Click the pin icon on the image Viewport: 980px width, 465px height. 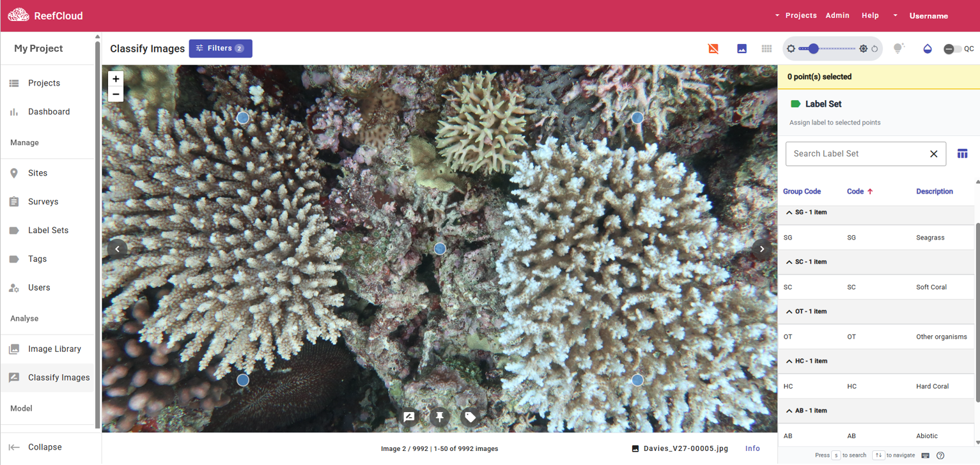[440, 417]
